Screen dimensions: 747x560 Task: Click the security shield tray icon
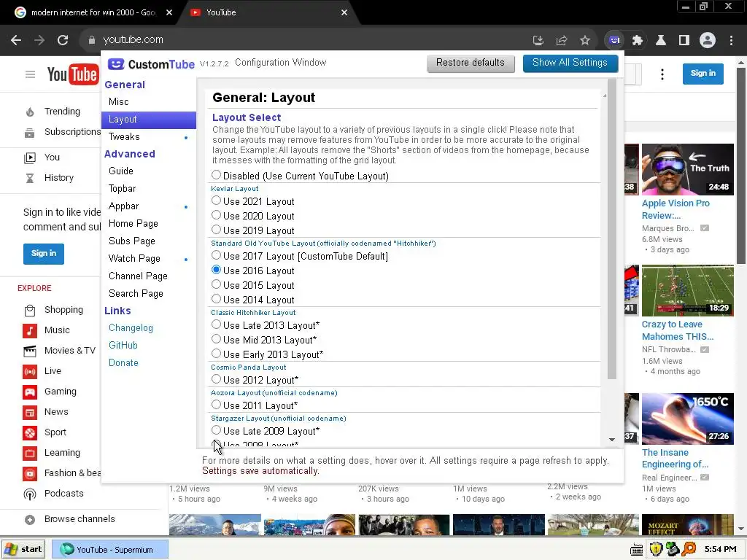pos(656,550)
